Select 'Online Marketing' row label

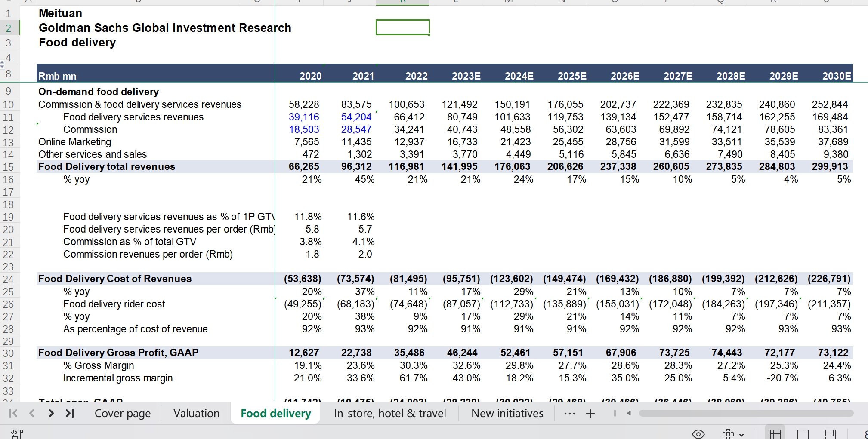(74, 142)
